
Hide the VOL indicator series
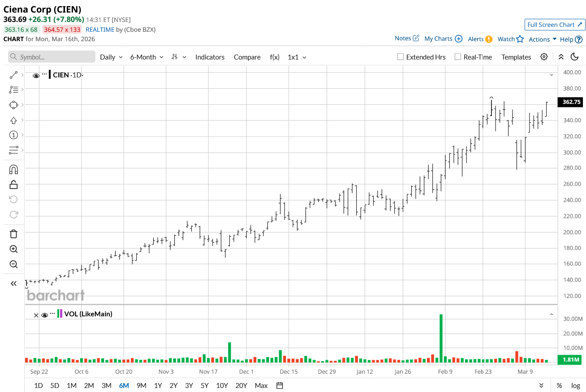tap(44, 315)
